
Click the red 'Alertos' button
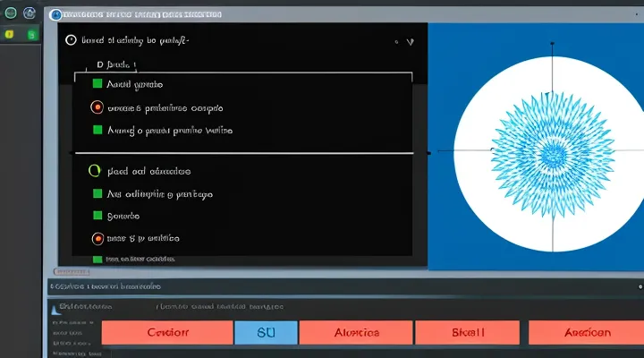(357, 332)
